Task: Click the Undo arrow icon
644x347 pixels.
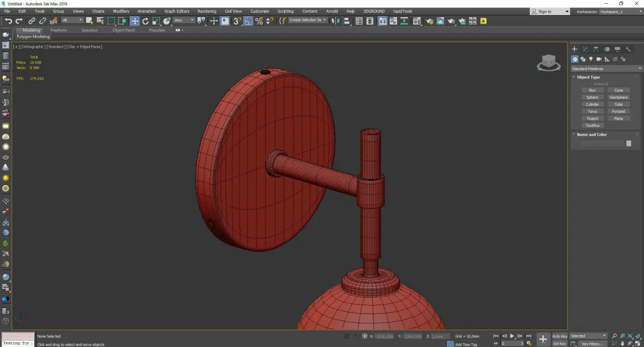Action: coord(8,21)
